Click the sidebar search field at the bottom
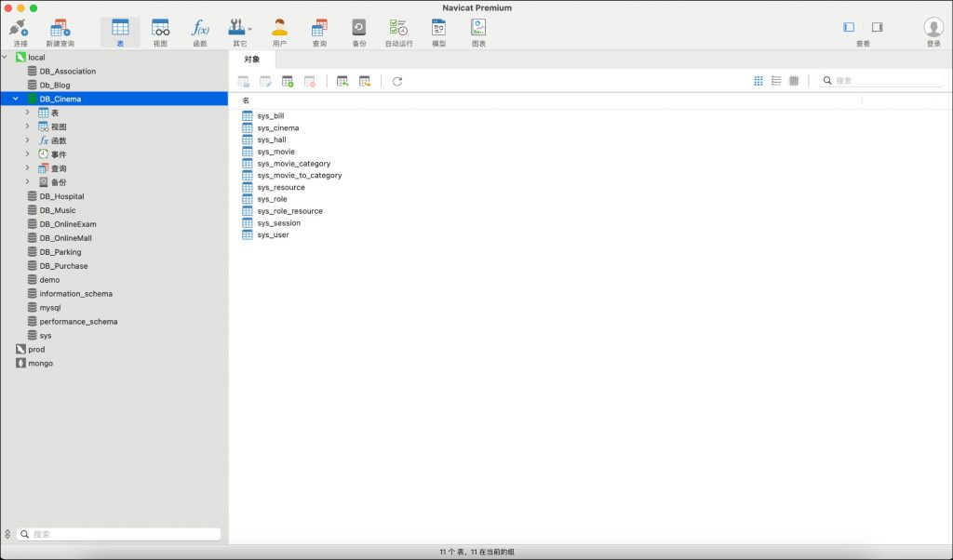953x560 pixels. [x=123, y=534]
